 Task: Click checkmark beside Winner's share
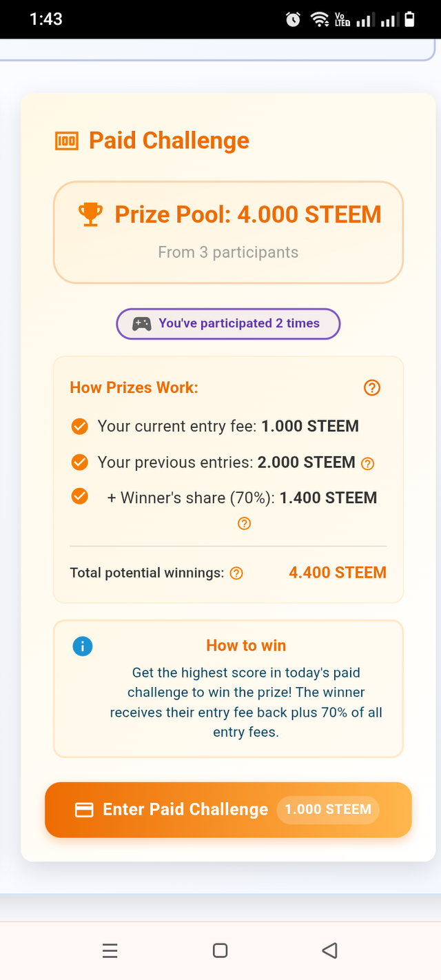pos(80,496)
